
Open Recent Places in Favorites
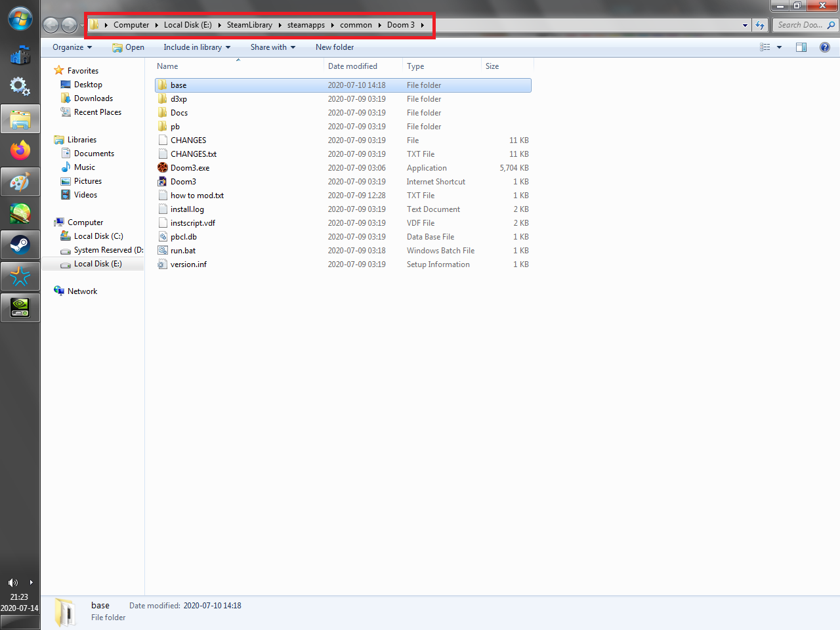[x=98, y=112]
